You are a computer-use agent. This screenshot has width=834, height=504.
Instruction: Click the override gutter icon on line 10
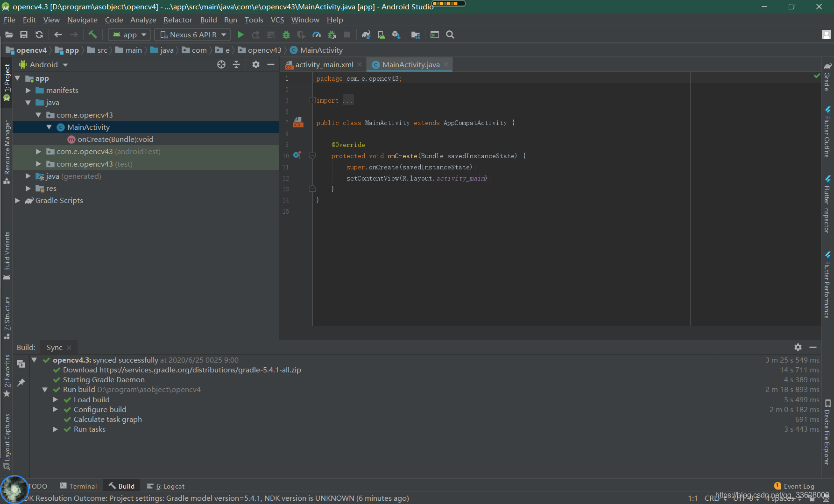pyautogui.click(x=297, y=155)
